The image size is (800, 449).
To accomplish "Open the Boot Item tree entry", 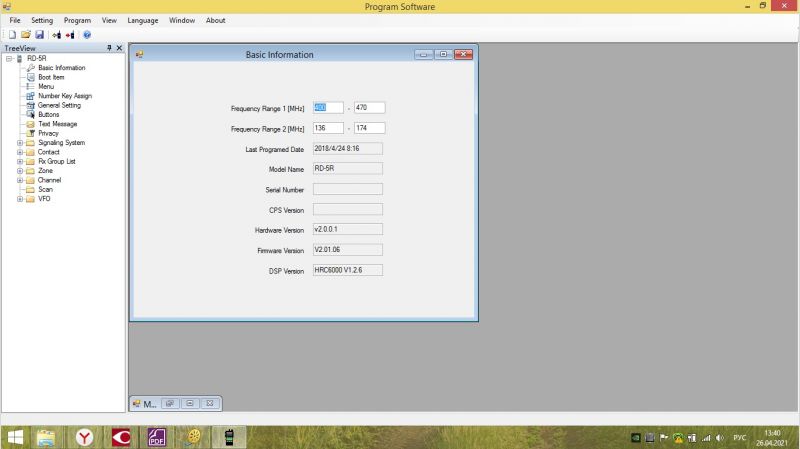I will (x=51, y=77).
